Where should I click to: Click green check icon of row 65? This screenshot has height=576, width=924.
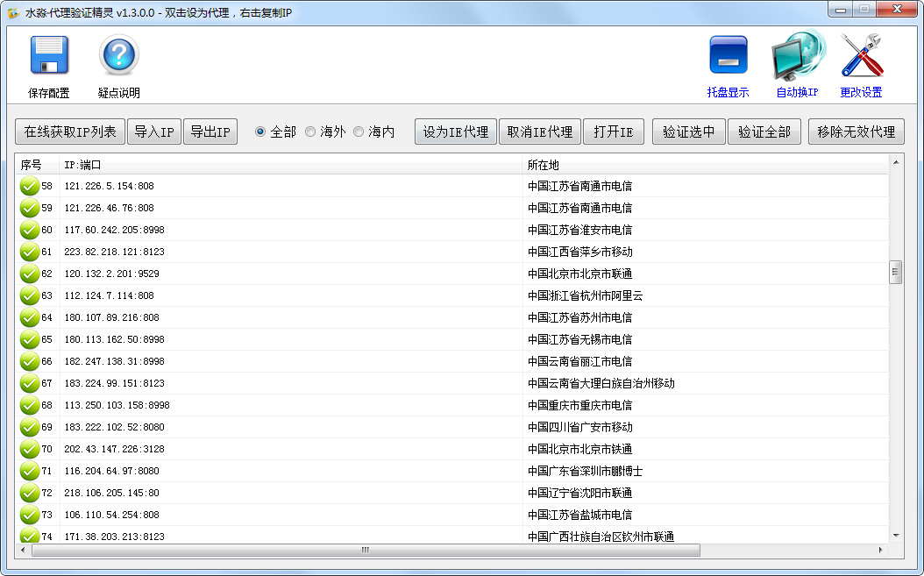pos(30,339)
